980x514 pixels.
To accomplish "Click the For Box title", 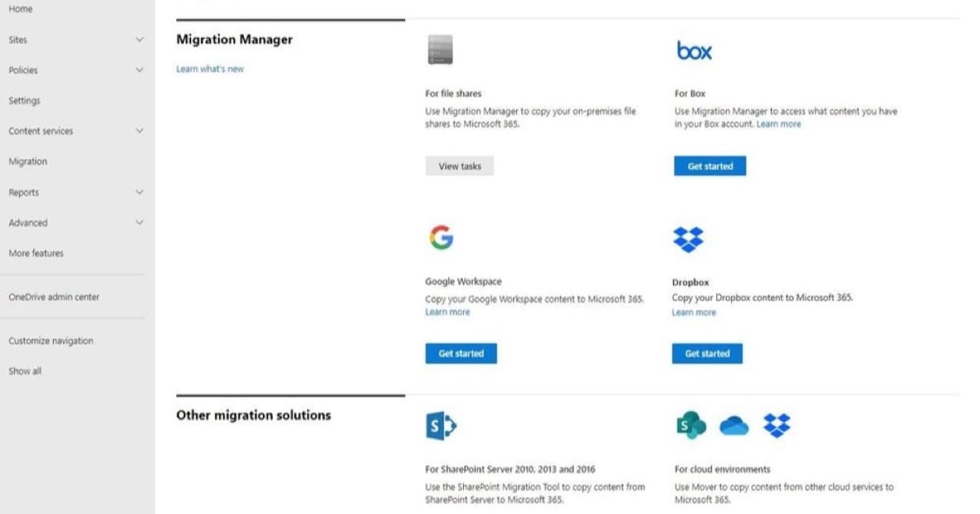I will 689,94.
